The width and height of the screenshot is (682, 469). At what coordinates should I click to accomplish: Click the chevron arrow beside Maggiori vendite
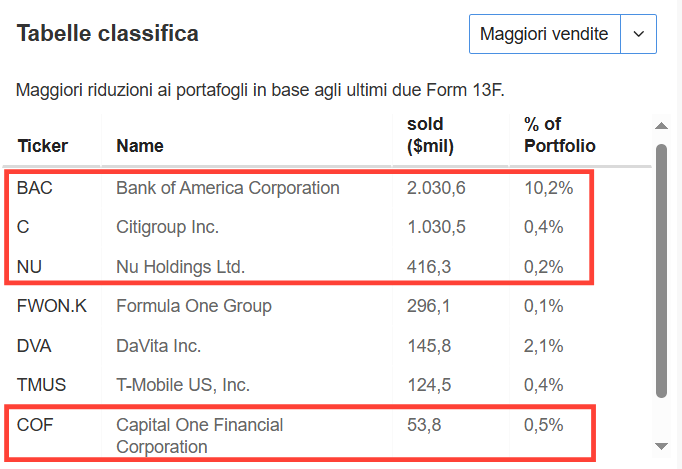click(638, 34)
